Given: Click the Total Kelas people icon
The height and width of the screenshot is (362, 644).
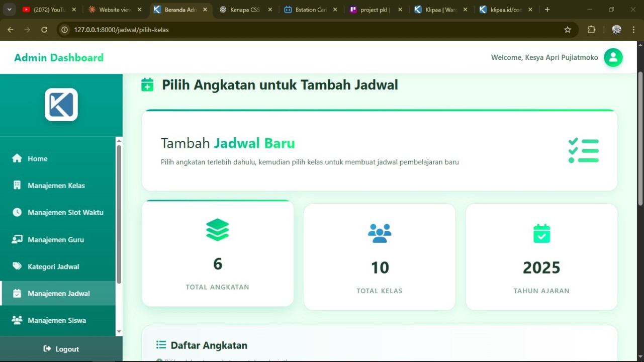Looking at the screenshot, I should [380, 233].
